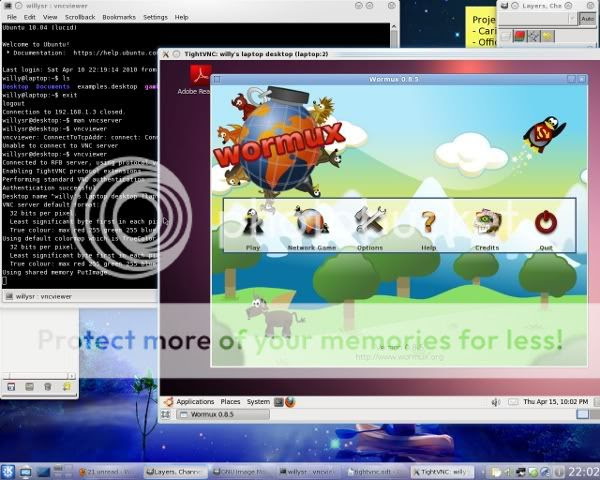The image size is (600, 480).
Task: Click trash delete icon in GIMP toolbox bottom
Action: click(x=47, y=387)
